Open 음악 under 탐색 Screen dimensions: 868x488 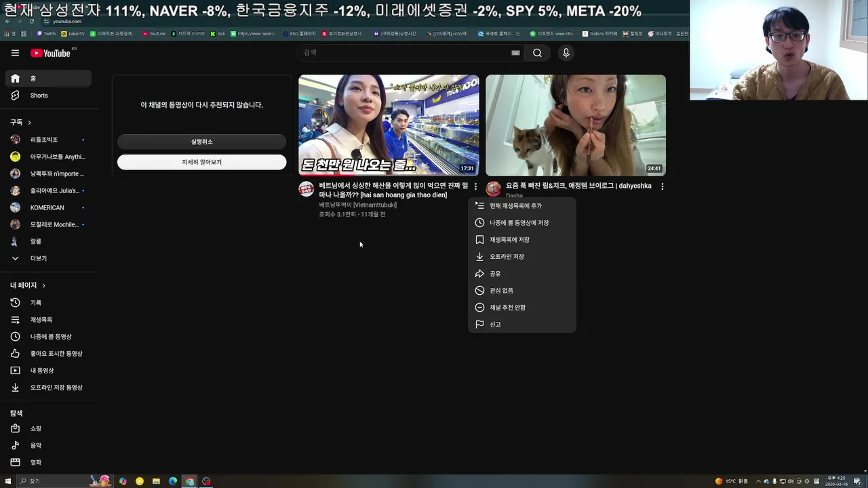pos(47,445)
